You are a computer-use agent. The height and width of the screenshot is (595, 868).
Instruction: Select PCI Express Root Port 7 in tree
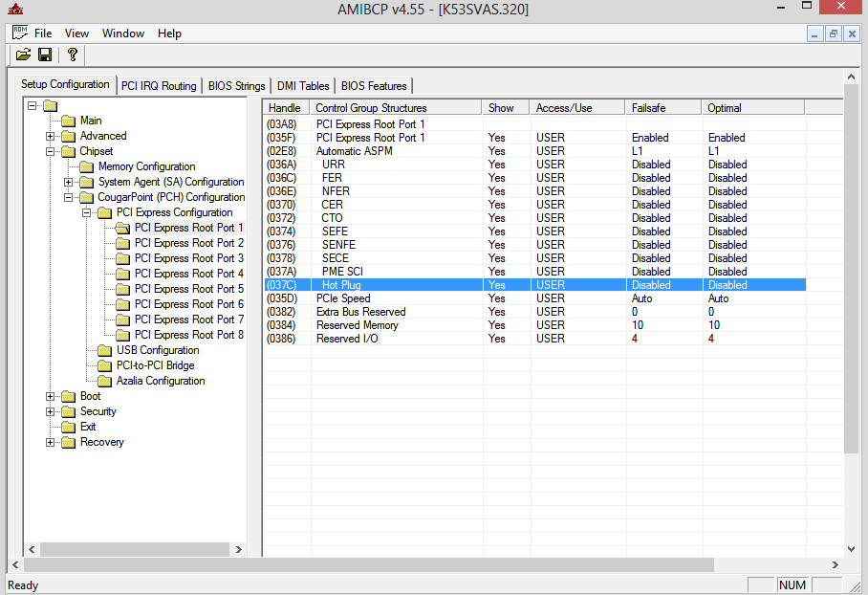point(188,320)
